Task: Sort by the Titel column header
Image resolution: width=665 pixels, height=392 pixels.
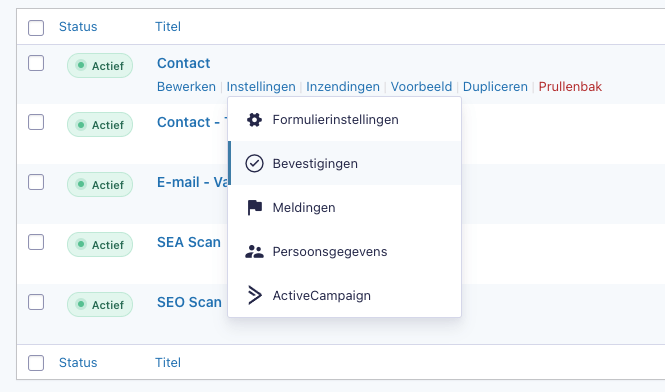Action: 168,27
